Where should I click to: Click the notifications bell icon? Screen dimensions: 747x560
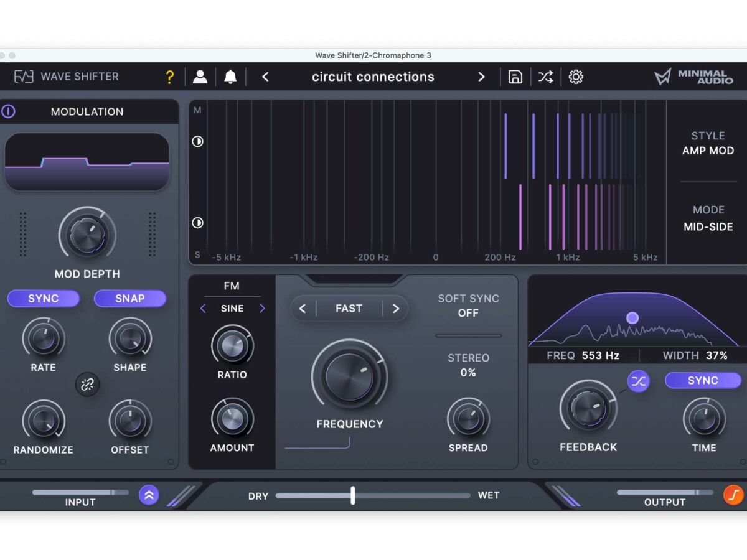click(x=230, y=77)
